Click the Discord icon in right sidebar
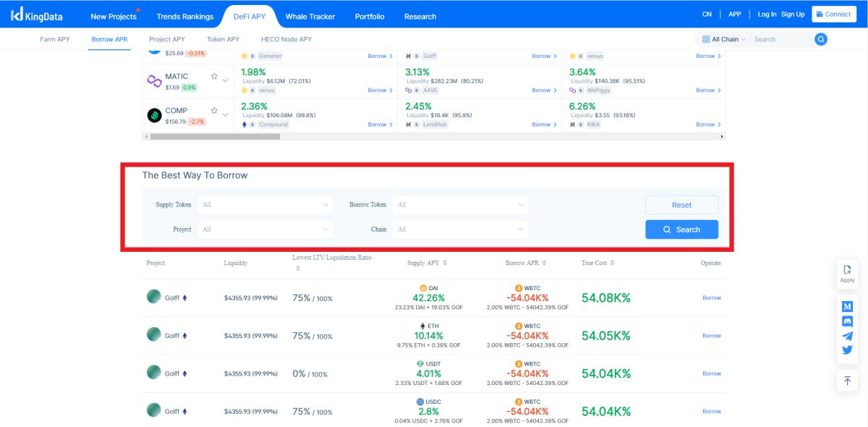This screenshot has height=427, width=868. click(x=847, y=321)
